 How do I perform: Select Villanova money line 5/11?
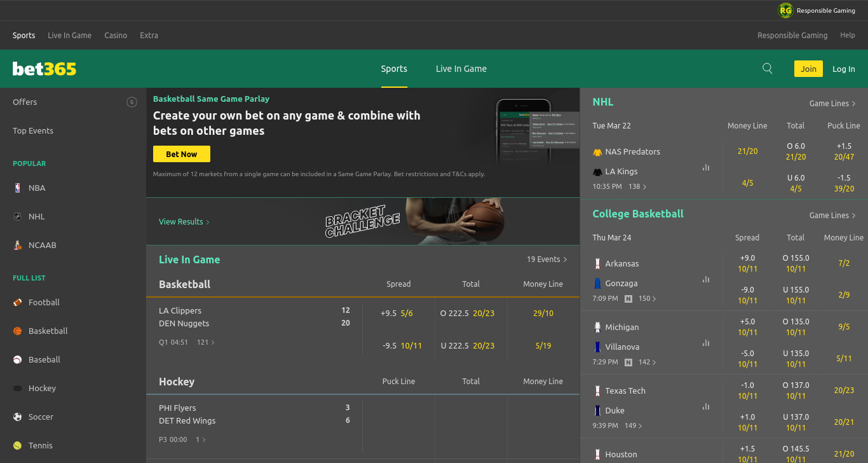click(x=844, y=359)
